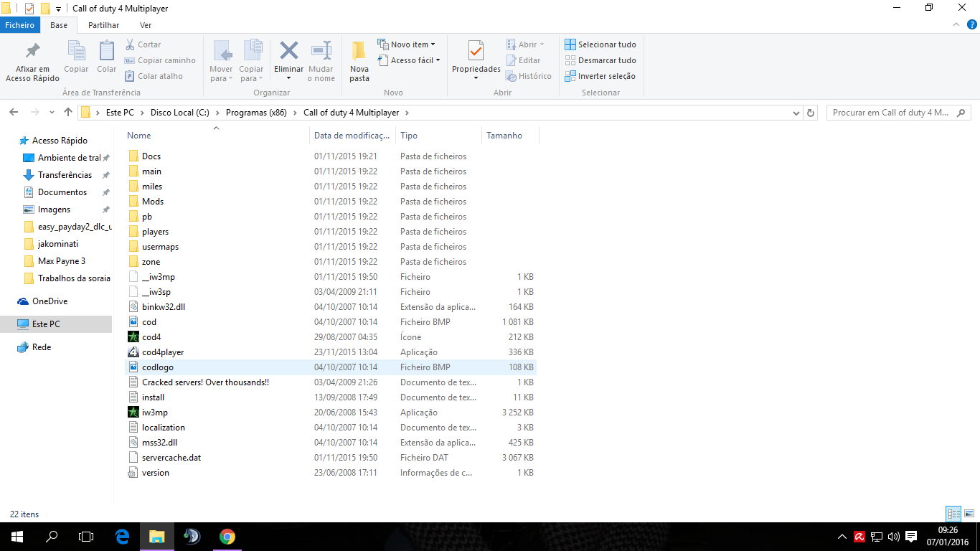Switch to the Partilhar tab
Viewport: 980px width, 551px height.
103,25
